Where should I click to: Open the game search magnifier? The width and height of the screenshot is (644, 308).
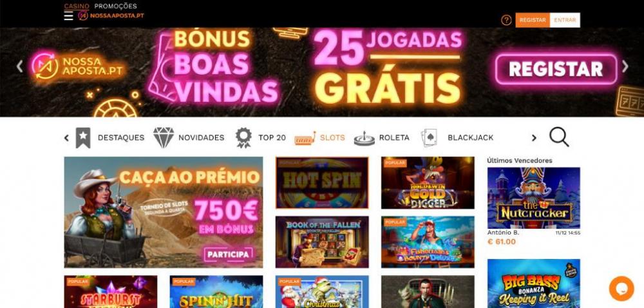click(558, 137)
